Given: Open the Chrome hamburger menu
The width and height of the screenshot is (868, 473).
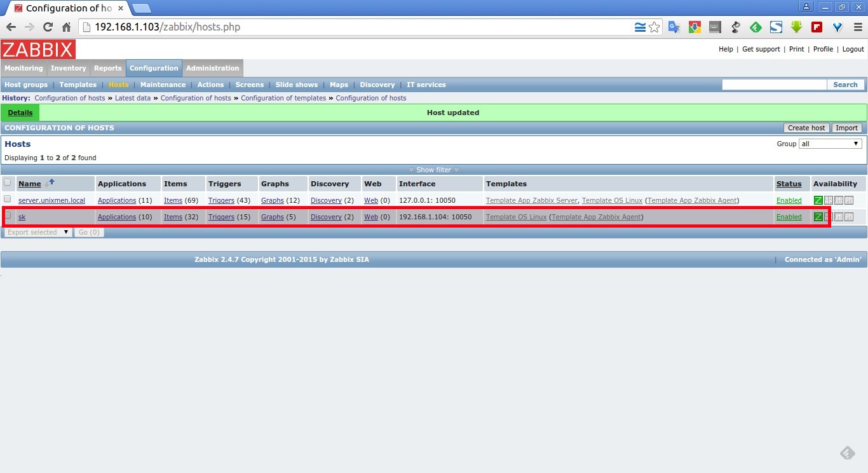Looking at the screenshot, I should coord(857,27).
